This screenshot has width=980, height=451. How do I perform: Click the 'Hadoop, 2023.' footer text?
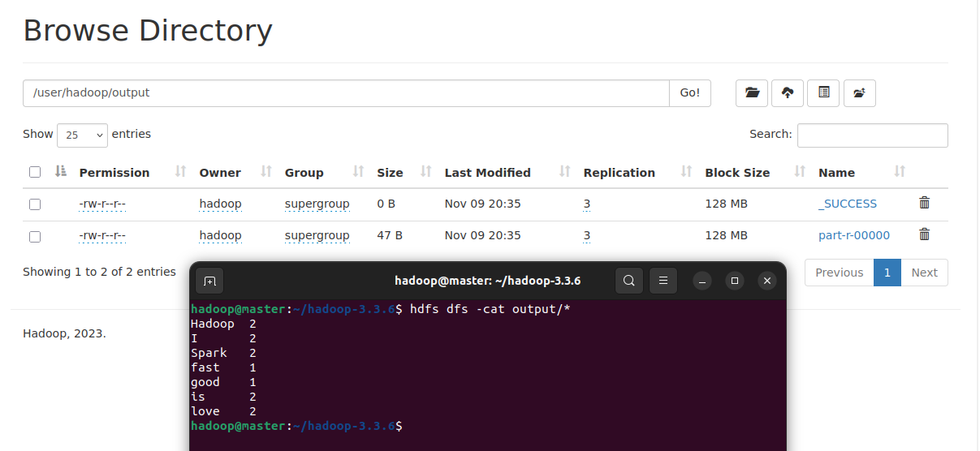tap(64, 333)
